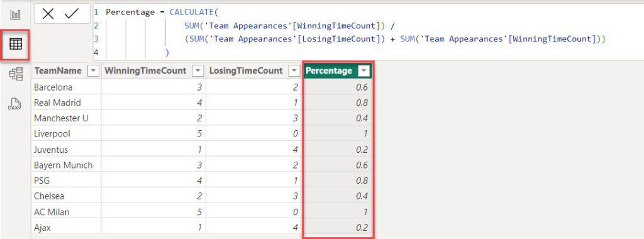Viewport: 644px width, 239px height.
Task: Open Percentage column filter dropdown
Action: (x=364, y=71)
